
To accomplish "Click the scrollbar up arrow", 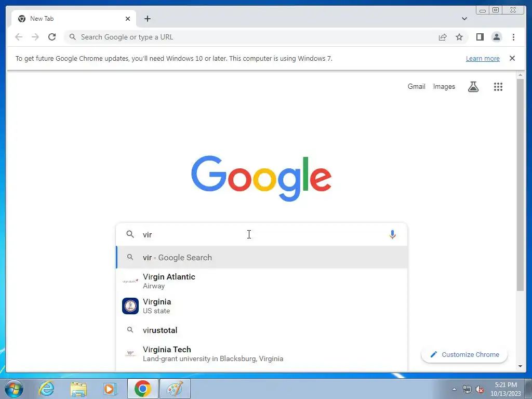I will (520, 75).
